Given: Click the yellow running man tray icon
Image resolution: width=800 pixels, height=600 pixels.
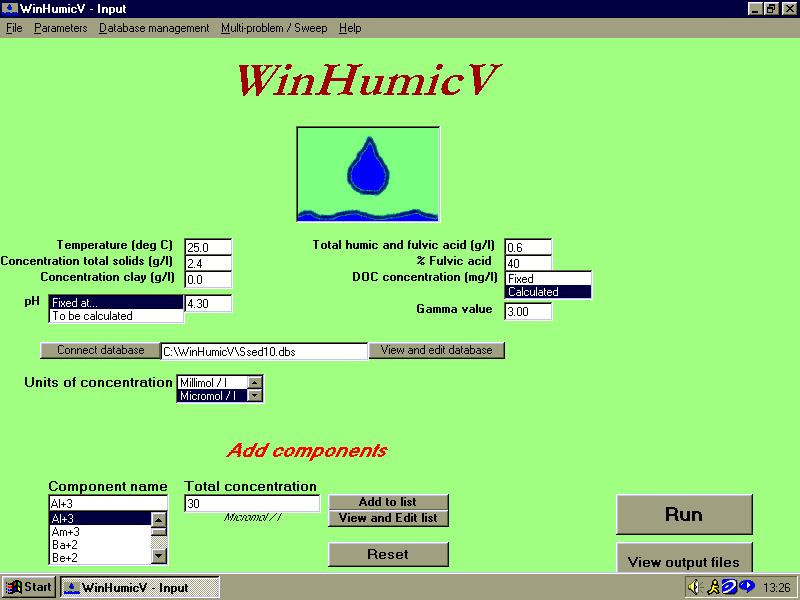Looking at the screenshot, I should pos(712,587).
